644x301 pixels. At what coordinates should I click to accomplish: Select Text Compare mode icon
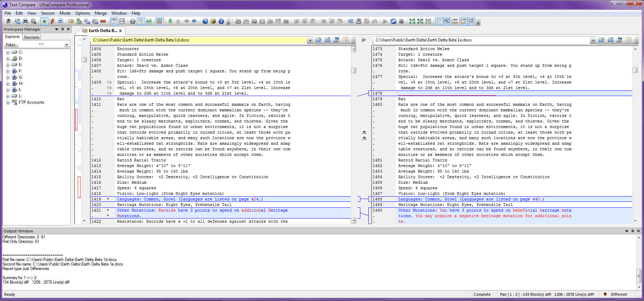click(71, 22)
